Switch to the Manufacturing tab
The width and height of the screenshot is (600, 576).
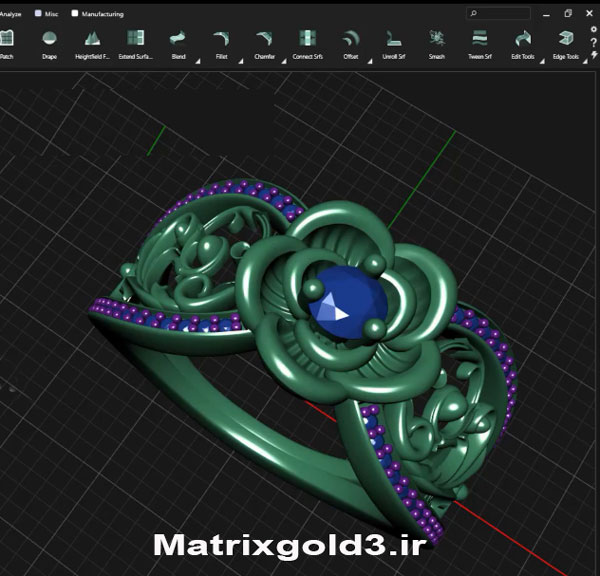pos(98,14)
